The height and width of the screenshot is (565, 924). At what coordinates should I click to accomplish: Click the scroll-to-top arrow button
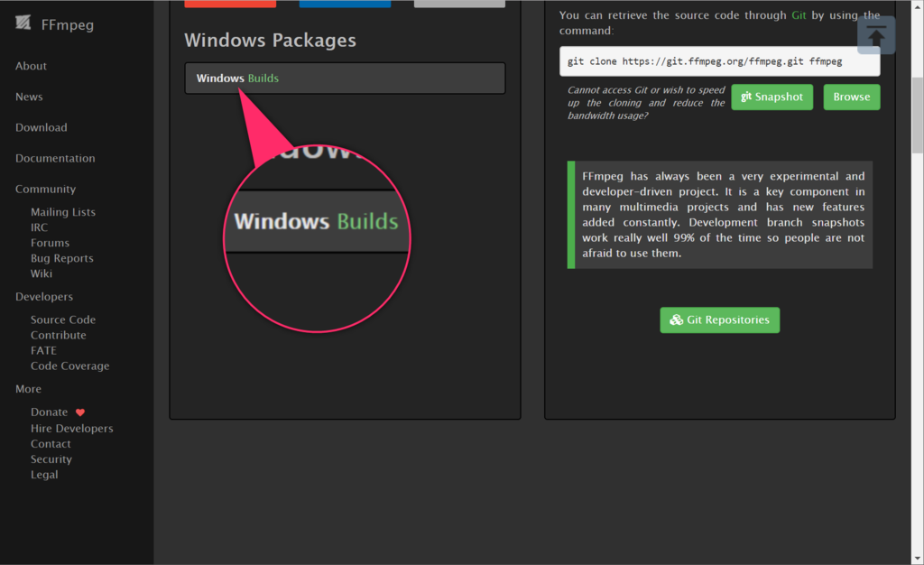(875, 35)
